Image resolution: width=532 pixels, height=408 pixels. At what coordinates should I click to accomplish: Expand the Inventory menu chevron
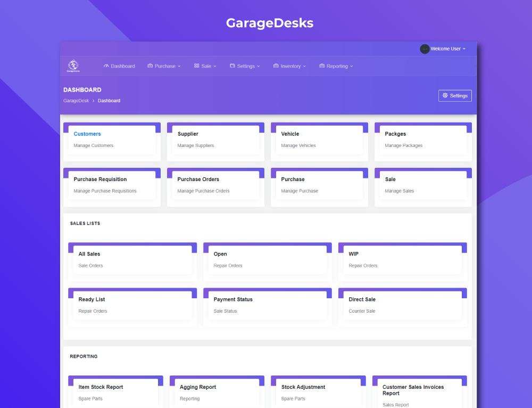[304, 66]
